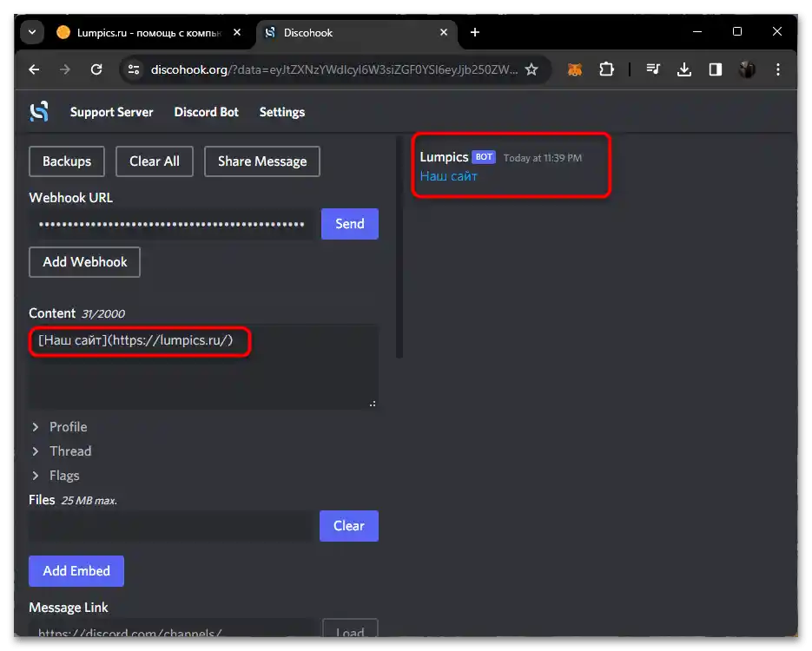This screenshot has width=812, height=651.
Task: Send the message to webhook
Action: pos(350,224)
